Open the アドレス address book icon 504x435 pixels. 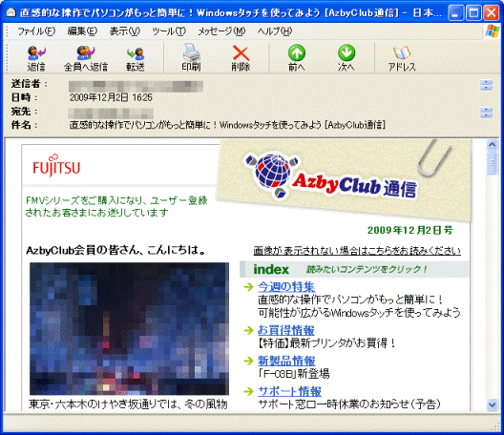402,58
